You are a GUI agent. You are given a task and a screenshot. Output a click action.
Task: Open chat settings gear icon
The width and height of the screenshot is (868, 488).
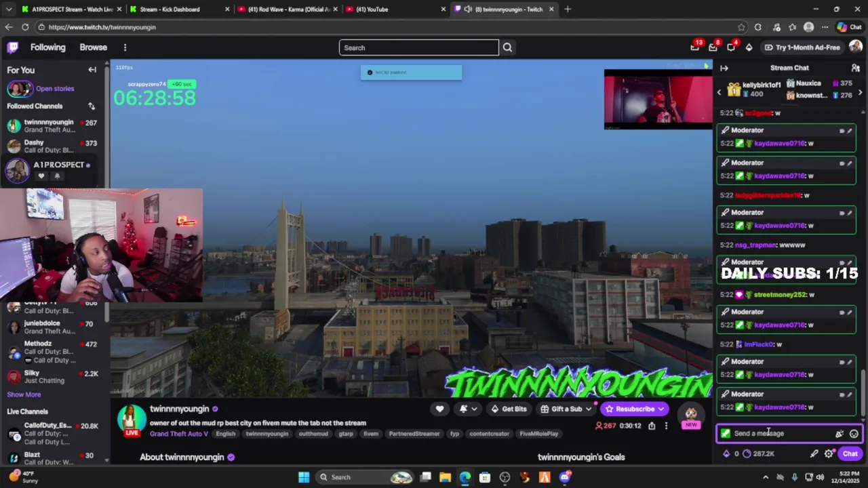[x=829, y=454]
